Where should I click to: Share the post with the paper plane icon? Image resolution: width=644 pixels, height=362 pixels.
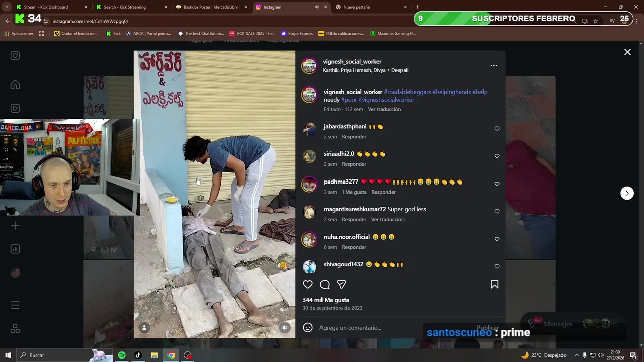(342, 285)
